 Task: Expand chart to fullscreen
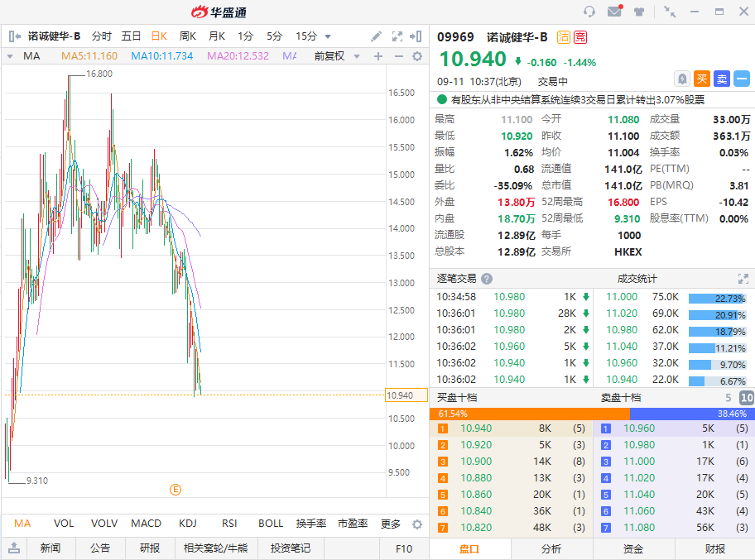coord(397,36)
